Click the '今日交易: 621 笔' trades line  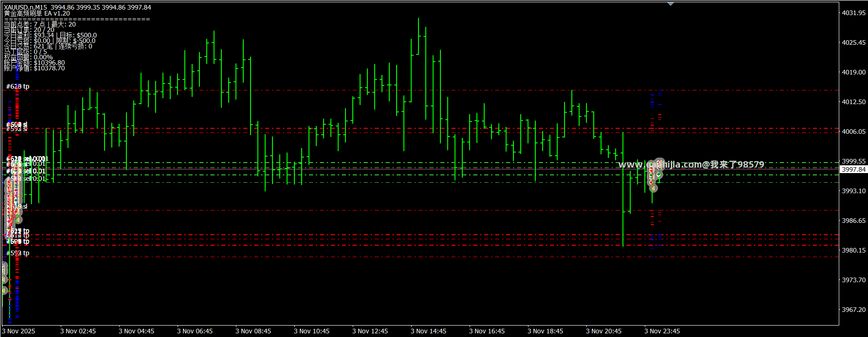[28, 46]
